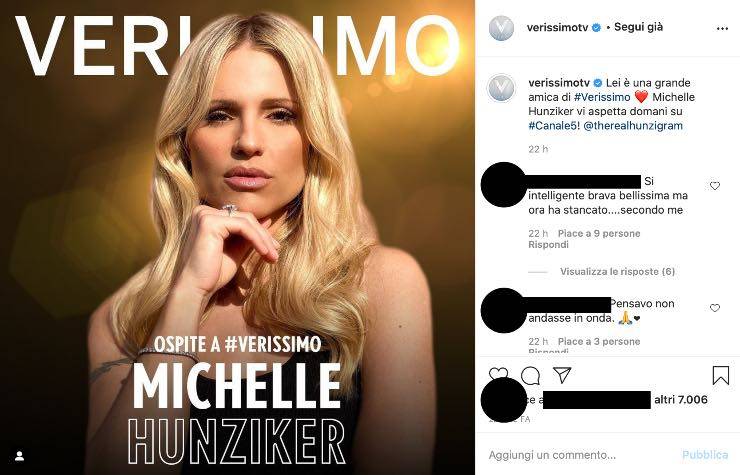Show likes with Piace a 3 persone

pyautogui.click(x=598, y=341)
